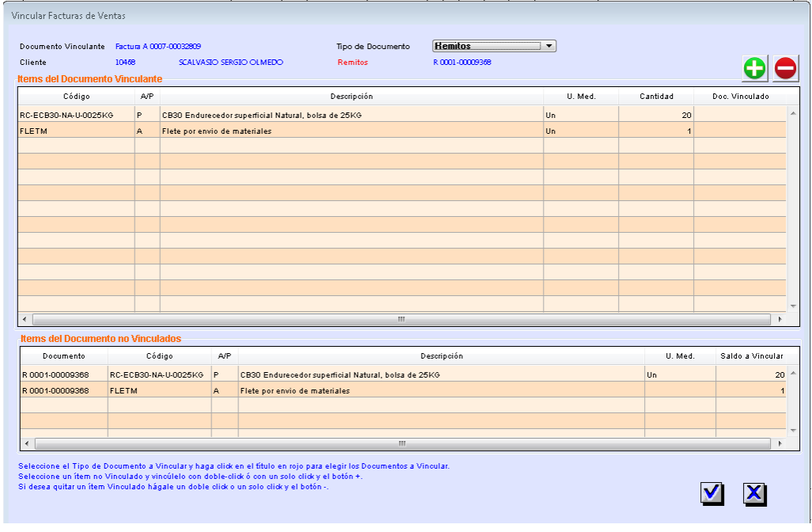The width and height of the screenshot is (812, 532).
Task: Click the red Remitos title link
Action: (353, 63)
